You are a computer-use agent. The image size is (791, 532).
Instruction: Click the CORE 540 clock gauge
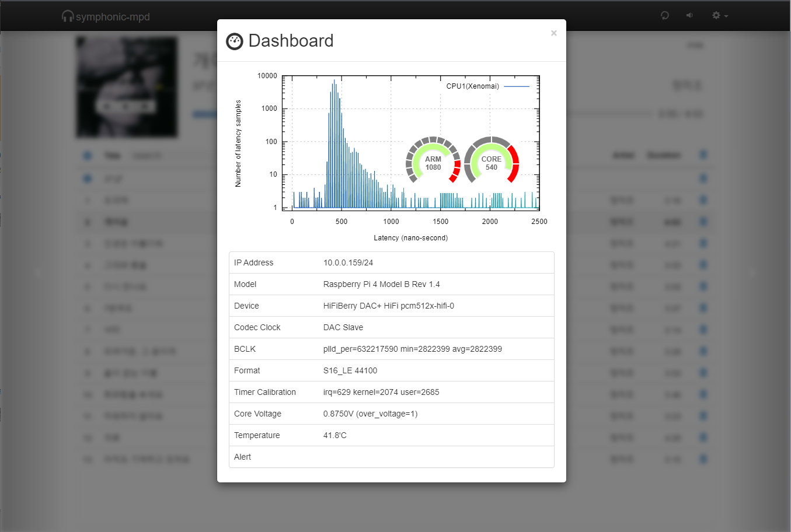[x=492, y=160]
